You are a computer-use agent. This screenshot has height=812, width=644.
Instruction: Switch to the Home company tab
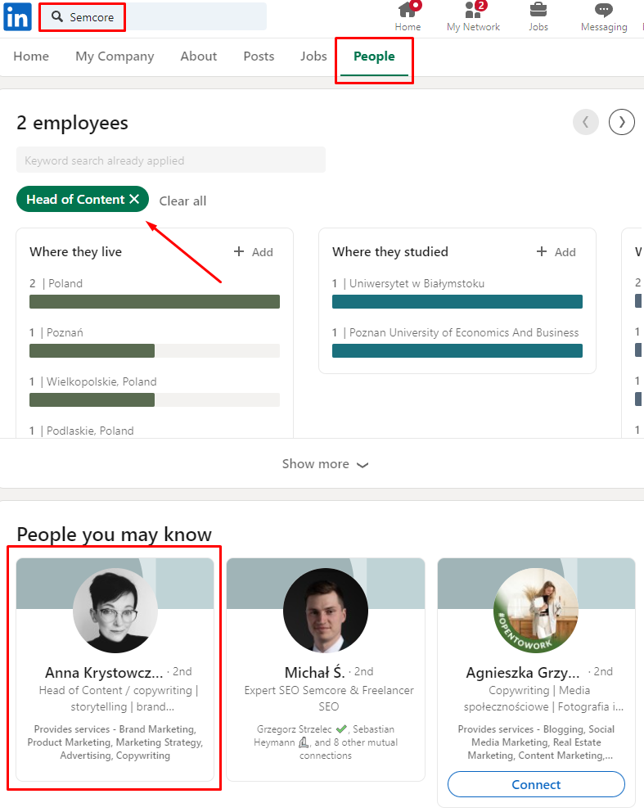(31, 56)
